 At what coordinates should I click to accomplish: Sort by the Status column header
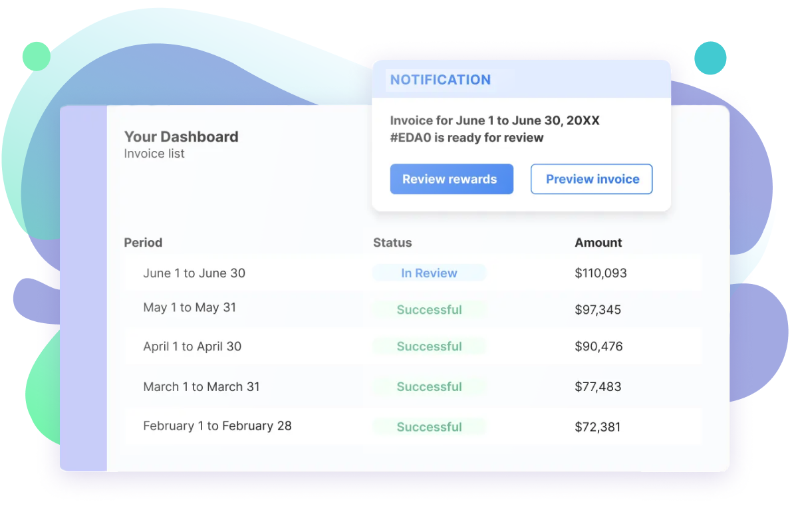(392, 243)
